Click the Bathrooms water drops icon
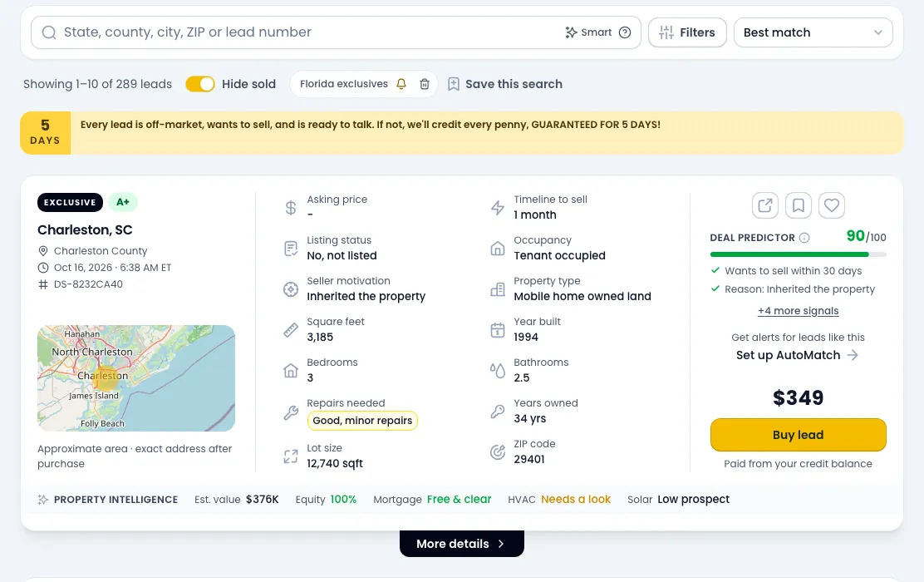Viewport: 924px width, 582px height. coord(498,370)
